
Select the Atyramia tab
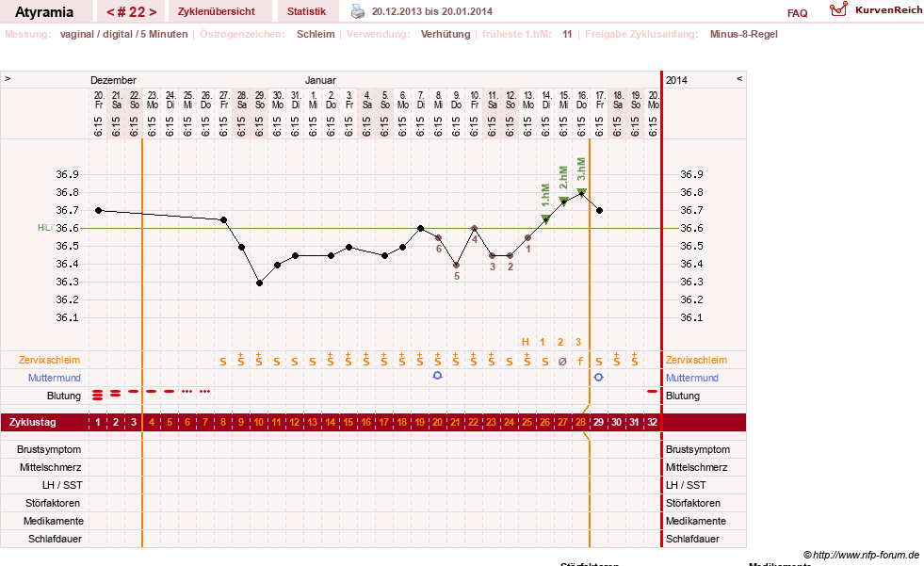tap(44, 12)
